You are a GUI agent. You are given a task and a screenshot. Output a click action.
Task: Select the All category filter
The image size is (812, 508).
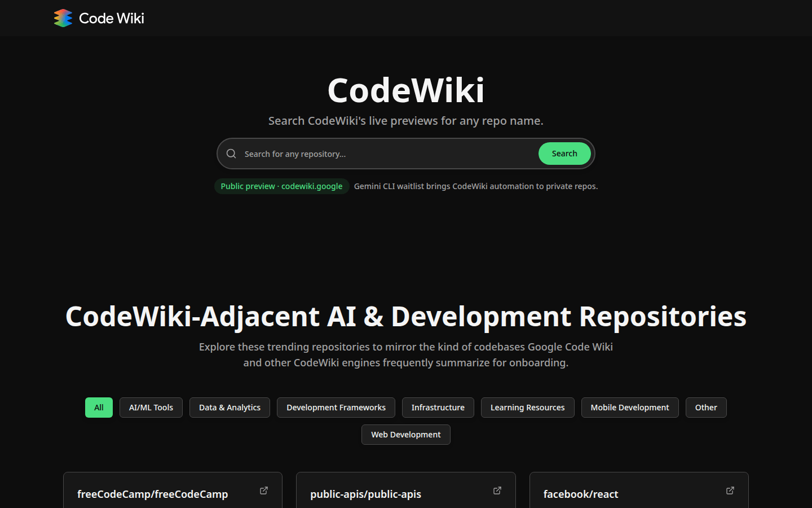coord(99,408)
